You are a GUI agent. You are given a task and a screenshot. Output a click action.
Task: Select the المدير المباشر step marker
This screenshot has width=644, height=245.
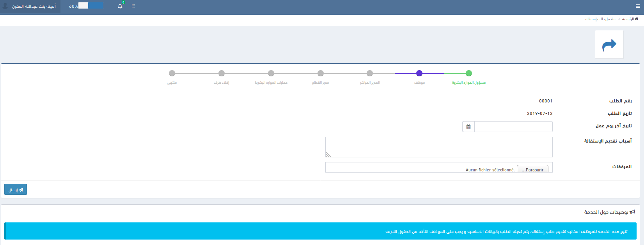370,73
